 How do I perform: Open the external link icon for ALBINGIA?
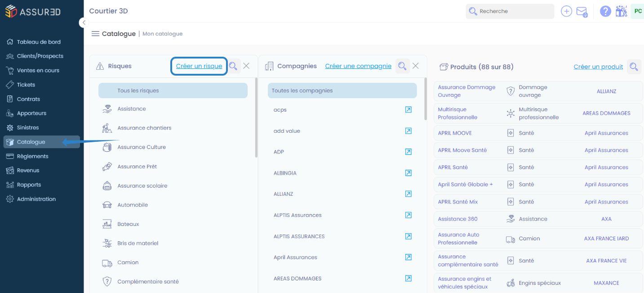tap(408, 173)
